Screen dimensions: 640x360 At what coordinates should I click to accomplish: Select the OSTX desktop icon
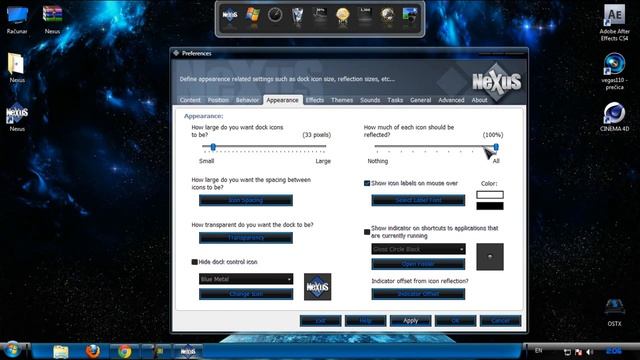[614, 313]
